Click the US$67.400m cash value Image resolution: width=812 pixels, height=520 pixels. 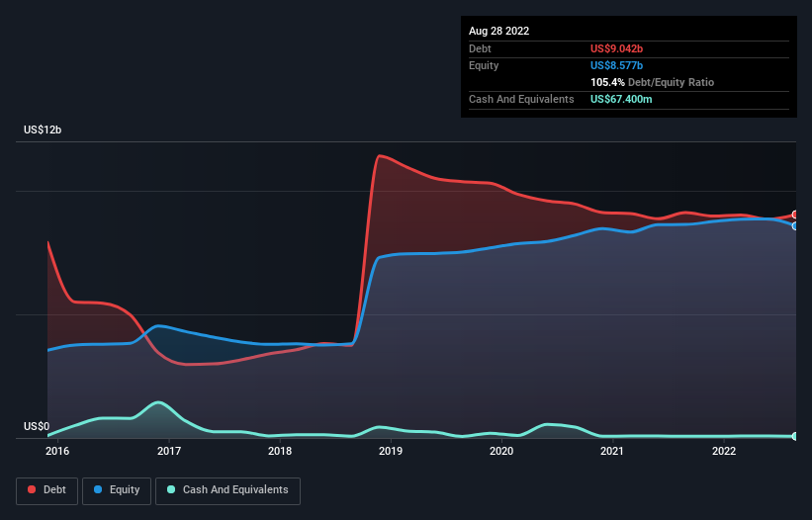coord(621,99)
